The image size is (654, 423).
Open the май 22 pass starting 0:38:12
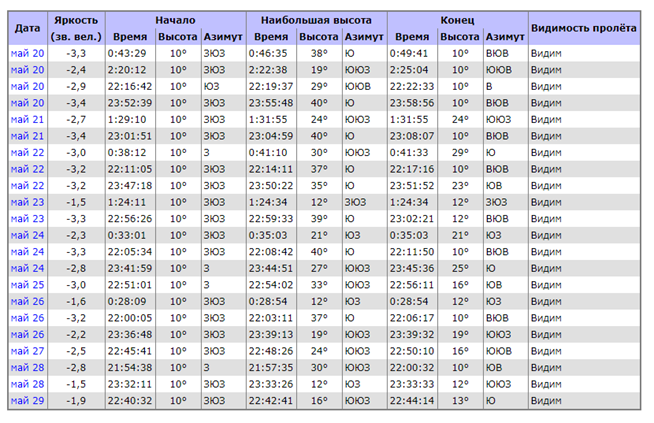point(27,152)
